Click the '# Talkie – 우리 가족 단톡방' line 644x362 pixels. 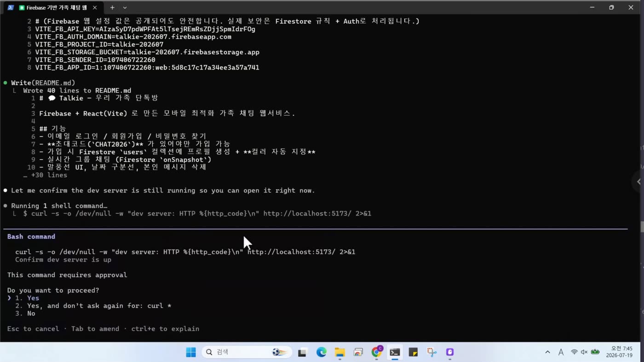pyautogui.click(x=99, y=98)
